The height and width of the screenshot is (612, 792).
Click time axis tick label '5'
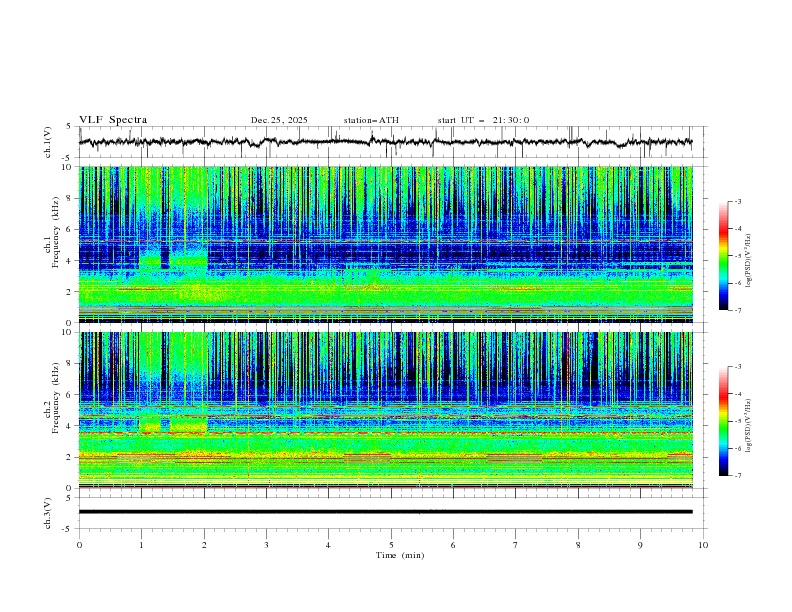tap(391, 545)
